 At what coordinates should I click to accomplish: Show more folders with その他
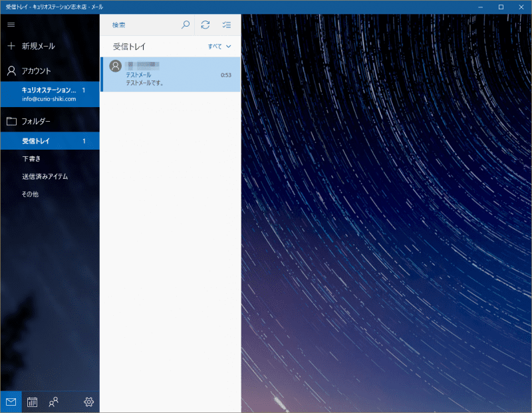point(50,194)
